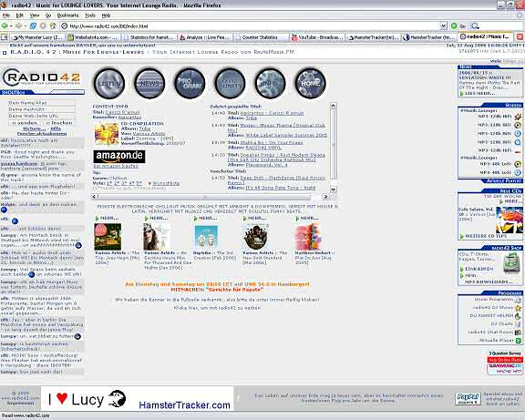Click the 'Dein Name/Alias' input field
The image size is (525, 420).
tap(41, 103)
